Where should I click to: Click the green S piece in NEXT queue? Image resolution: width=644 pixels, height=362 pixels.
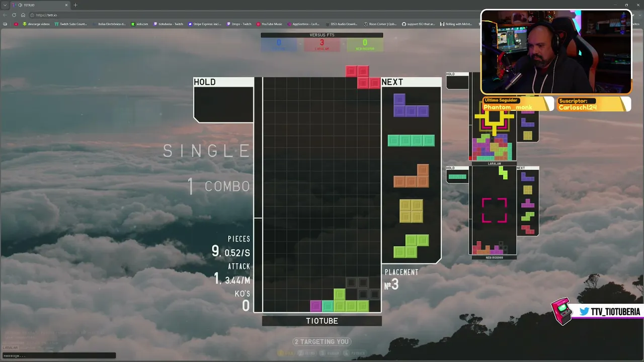pyautogui.click(x=411, y=246)
